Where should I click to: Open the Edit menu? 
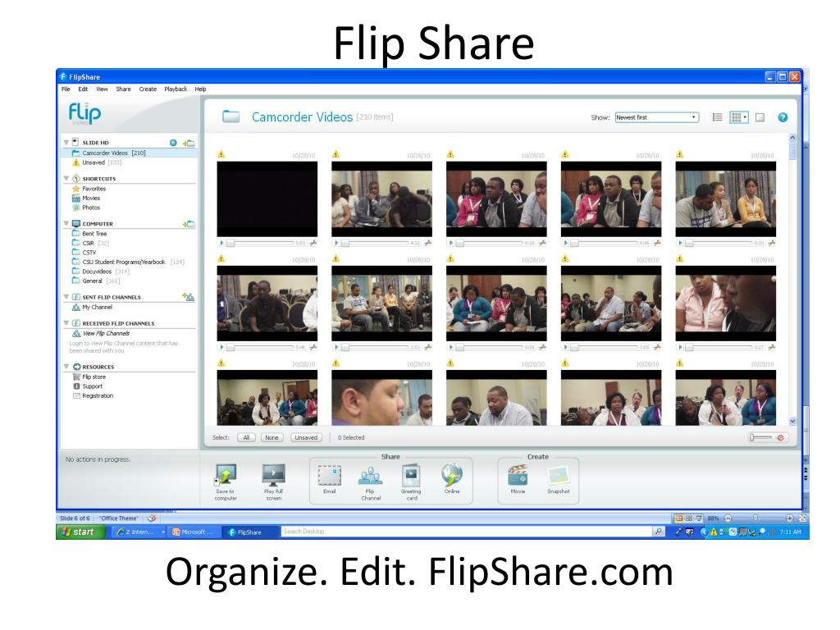pyautogui.click(x=83, y=89)
